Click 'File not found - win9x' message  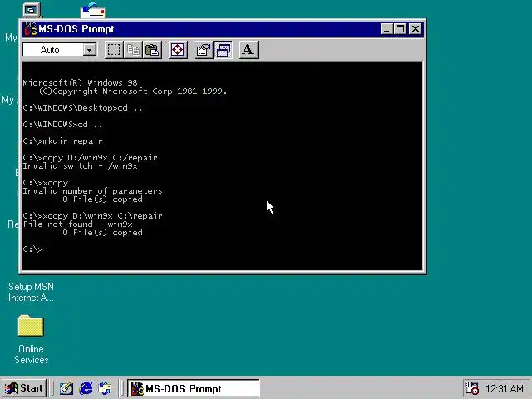coord(77,224)
